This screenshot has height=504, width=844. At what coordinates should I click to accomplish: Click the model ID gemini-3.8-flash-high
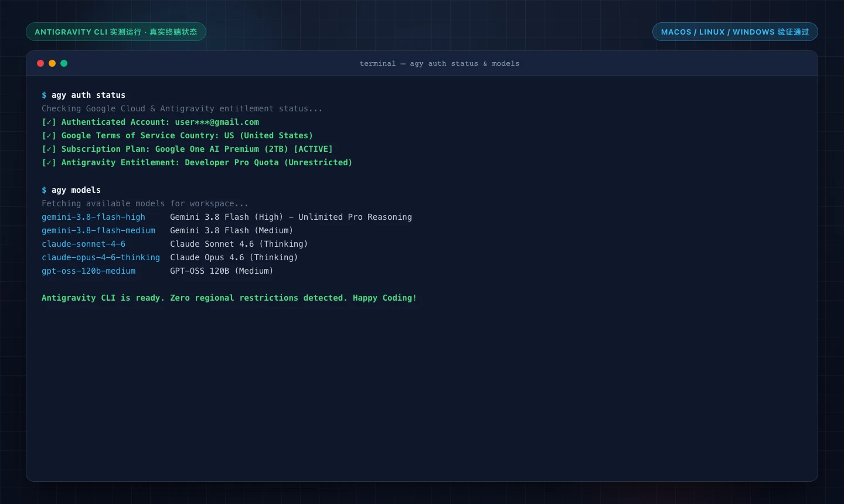(93, 217)
